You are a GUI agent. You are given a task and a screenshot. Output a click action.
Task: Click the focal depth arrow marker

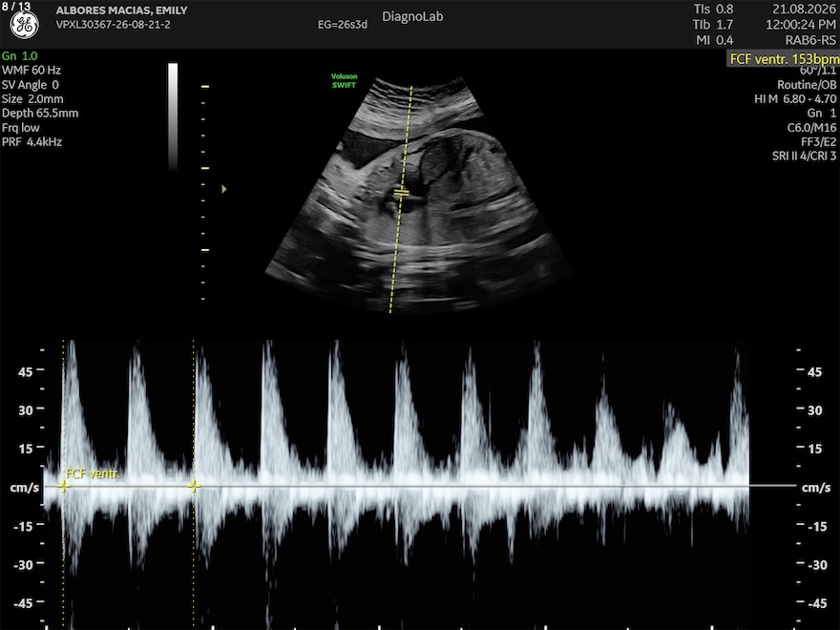point(224,189)
